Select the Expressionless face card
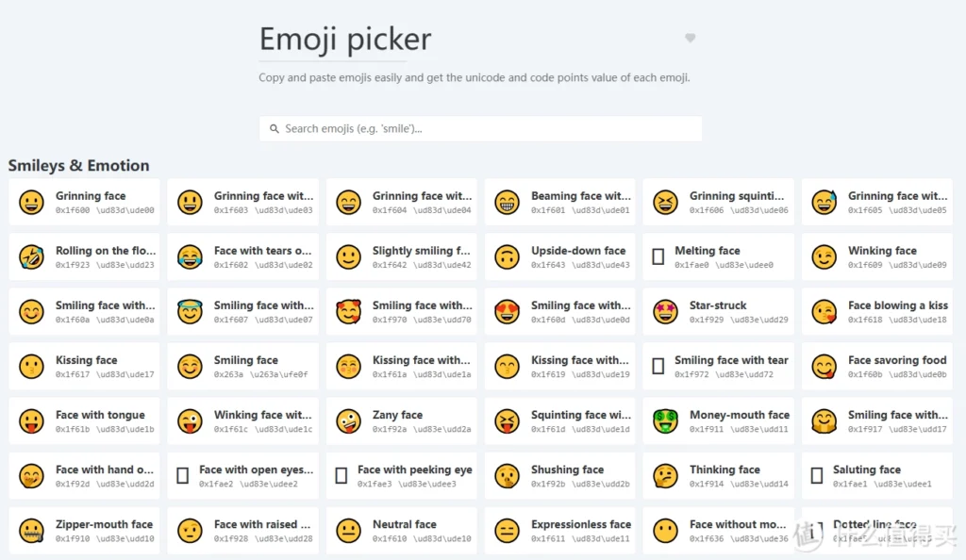966x560 pixels. 559,531
